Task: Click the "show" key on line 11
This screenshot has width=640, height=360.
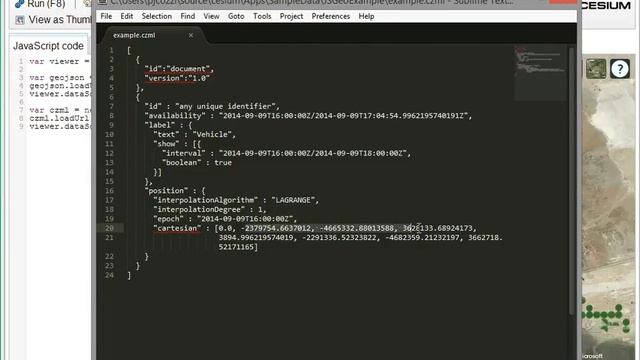Action: pos(166,144)
